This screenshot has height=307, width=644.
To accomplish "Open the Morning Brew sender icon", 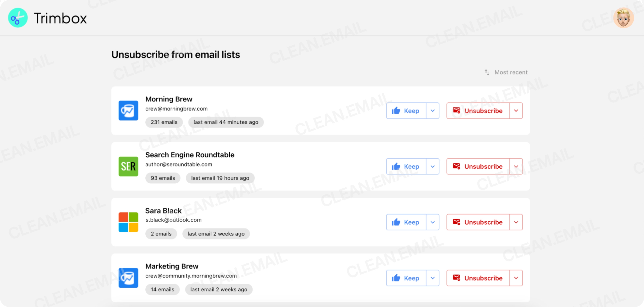I will click(x=128, y=111).
